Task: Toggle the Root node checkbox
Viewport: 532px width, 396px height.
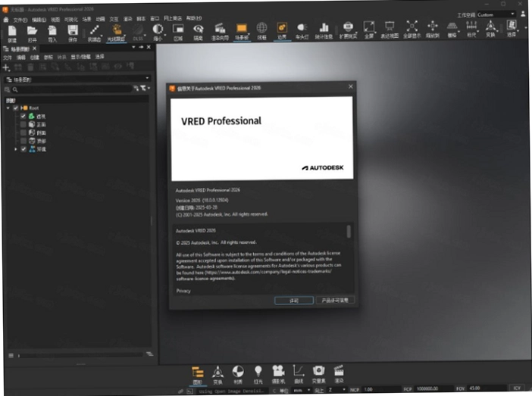Action: [x=16, y=108]
